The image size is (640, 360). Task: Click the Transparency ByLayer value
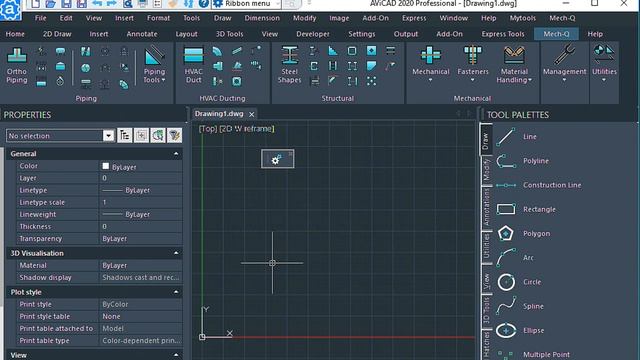(x=141, y=239)
